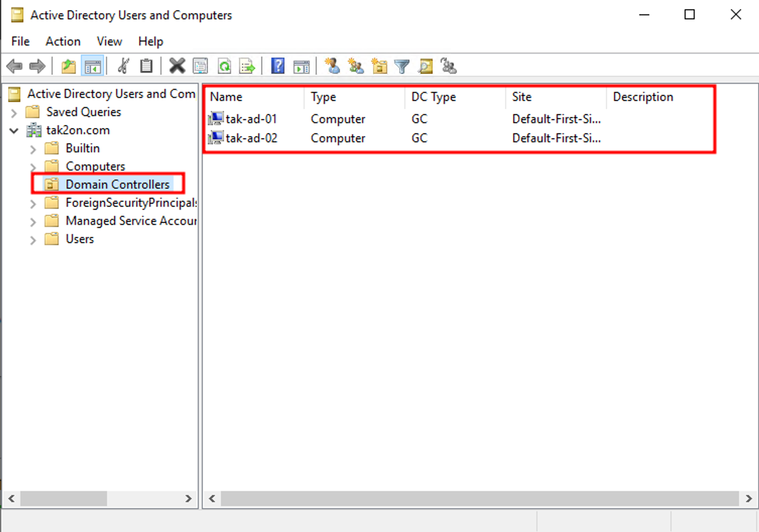Click the Up one level folder icon
Screen dimensions: 759x532
pos(69,66)
